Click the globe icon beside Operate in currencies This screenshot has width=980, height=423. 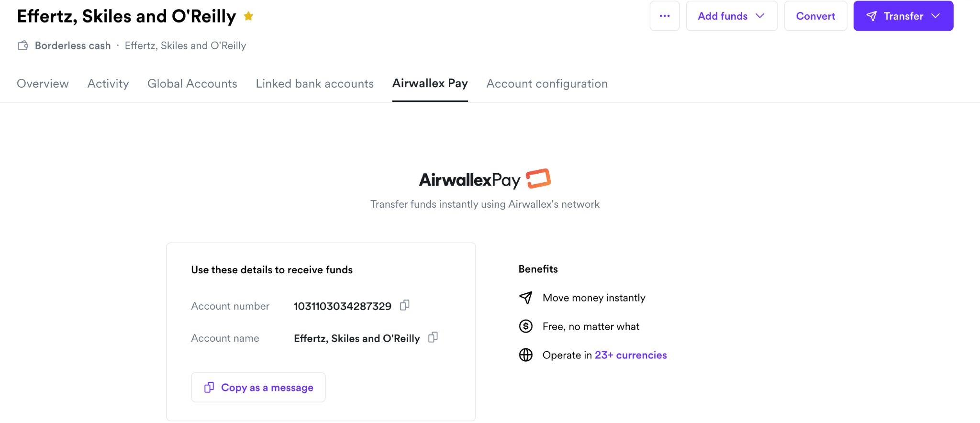[x=526, y=355]
